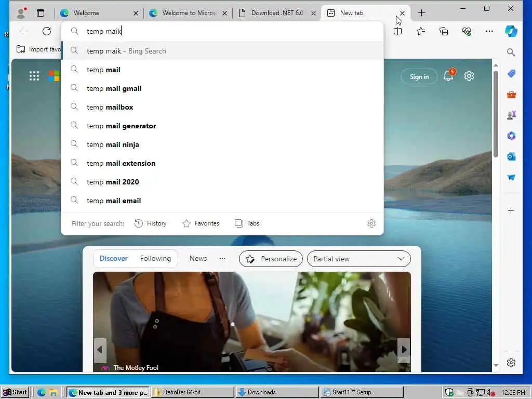Open the sidebar Tools briefcase icon
This screenshot has height=399, width=532.
tap(511, 95)
